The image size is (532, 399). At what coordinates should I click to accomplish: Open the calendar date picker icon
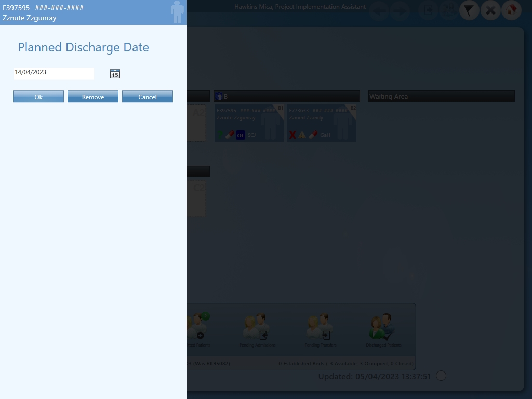[x=115, y=74]
